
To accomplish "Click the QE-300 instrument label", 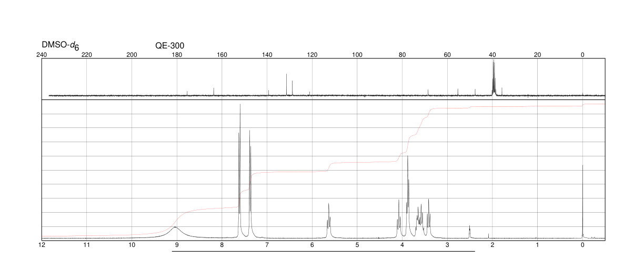I will (170, 46).
